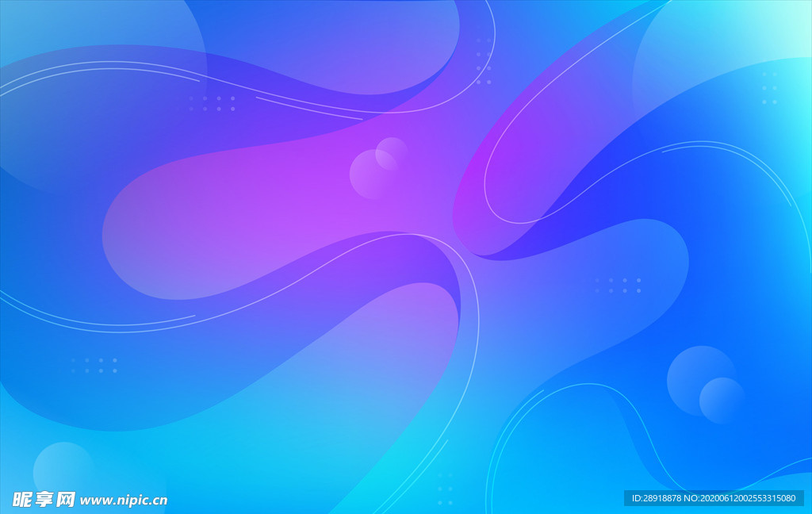Click the dot grid under the upper-left curved lines

pyautogui.click(x=212, y=103)
